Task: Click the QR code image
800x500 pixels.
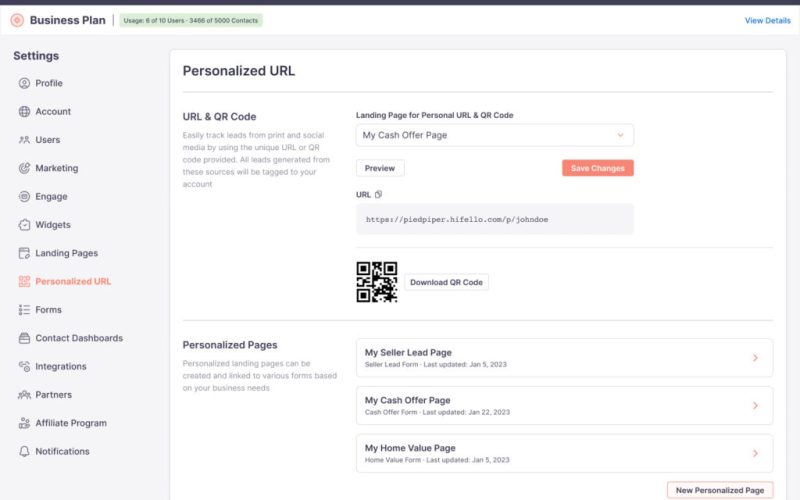Action: pyautogui.click(x=377, y=282)
